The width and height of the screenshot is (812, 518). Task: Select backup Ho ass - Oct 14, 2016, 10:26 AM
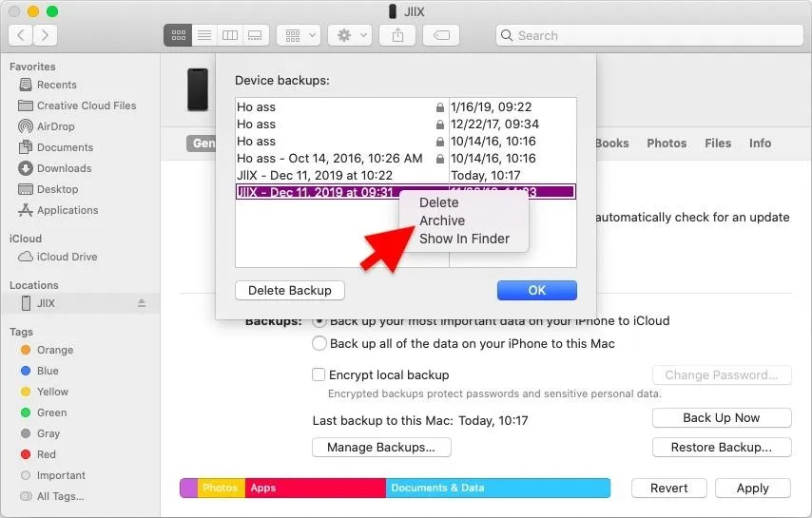405,159
